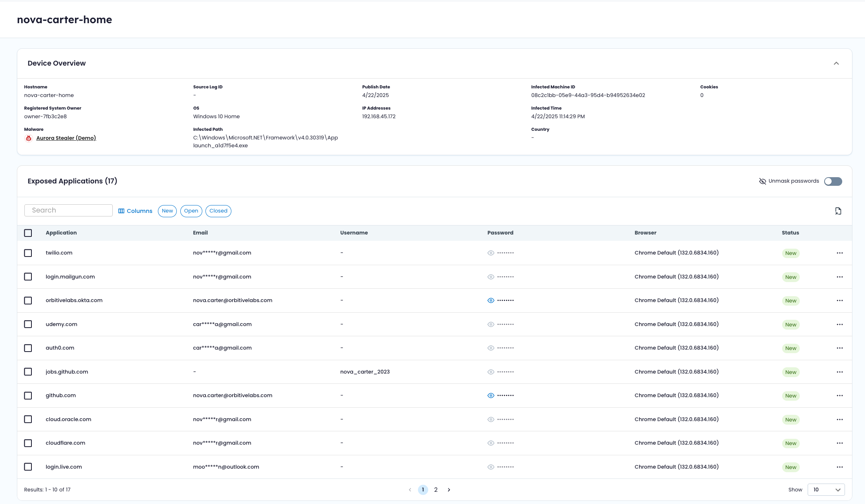Click the export file icon above the table

click(x=838, y=211)
